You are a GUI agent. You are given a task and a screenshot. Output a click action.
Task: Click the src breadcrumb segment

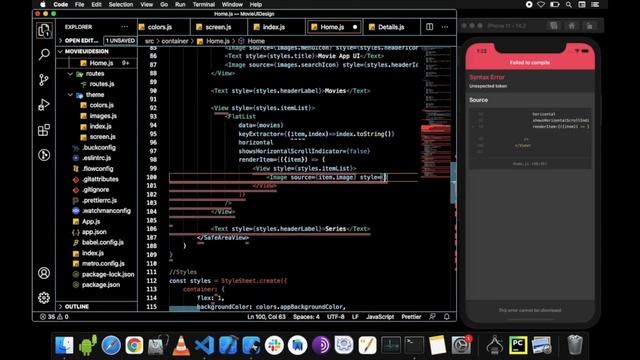tap(149, 41)
